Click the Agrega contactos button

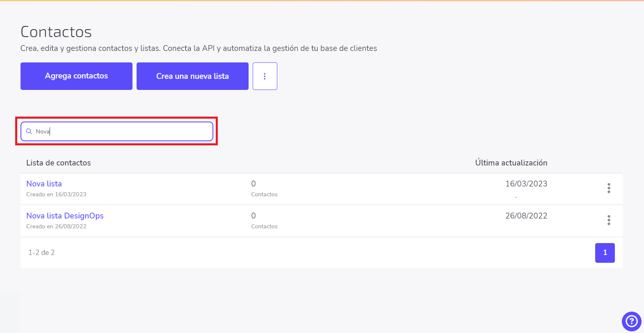[76, 76]
